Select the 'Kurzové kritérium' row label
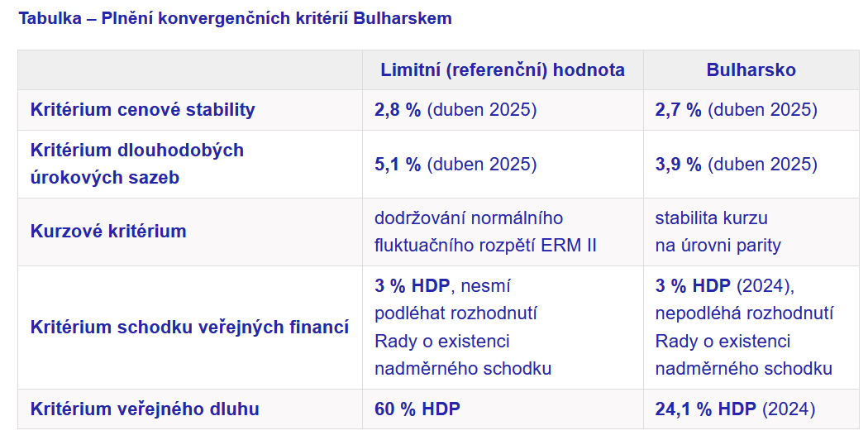 108,231
